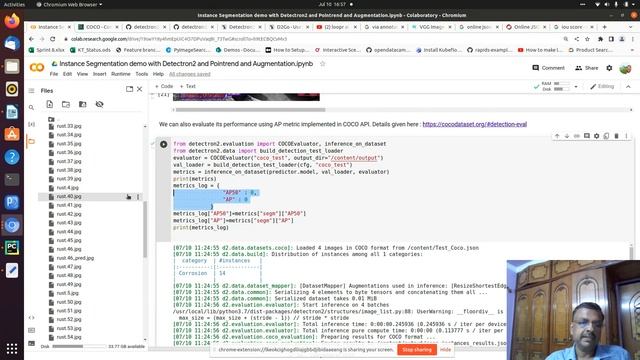This screenshot has height=360, width=640.
Task: Open the Editing mode dropdown
Action: (x=602, y=87)
